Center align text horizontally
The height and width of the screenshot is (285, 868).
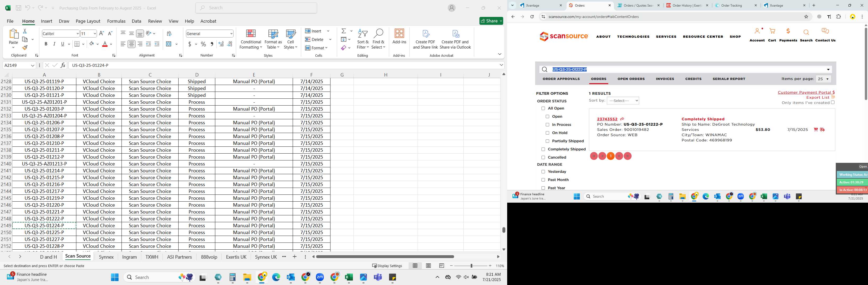click(131, 44)
